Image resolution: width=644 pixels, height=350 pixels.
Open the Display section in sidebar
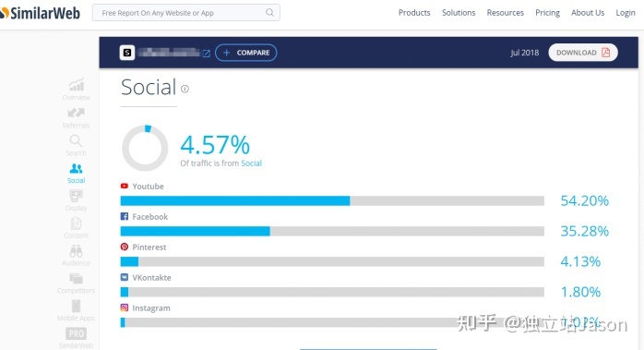point(76,200)
